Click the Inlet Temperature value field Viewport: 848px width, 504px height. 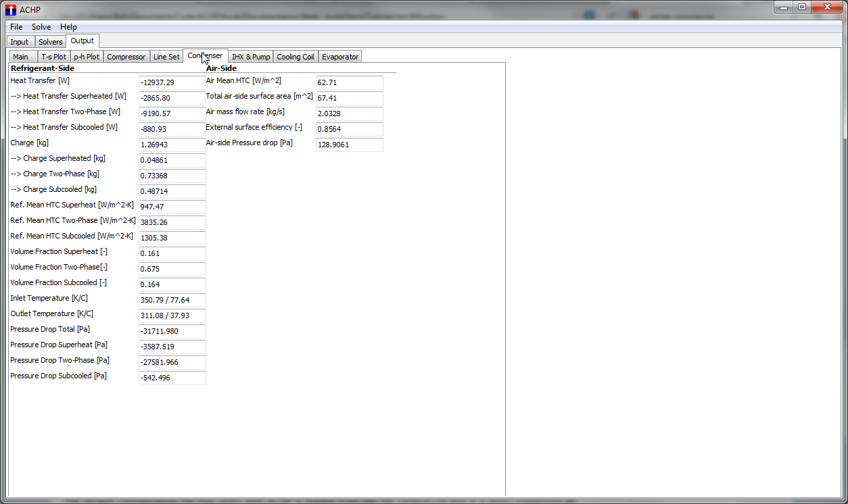click(172, 300)
